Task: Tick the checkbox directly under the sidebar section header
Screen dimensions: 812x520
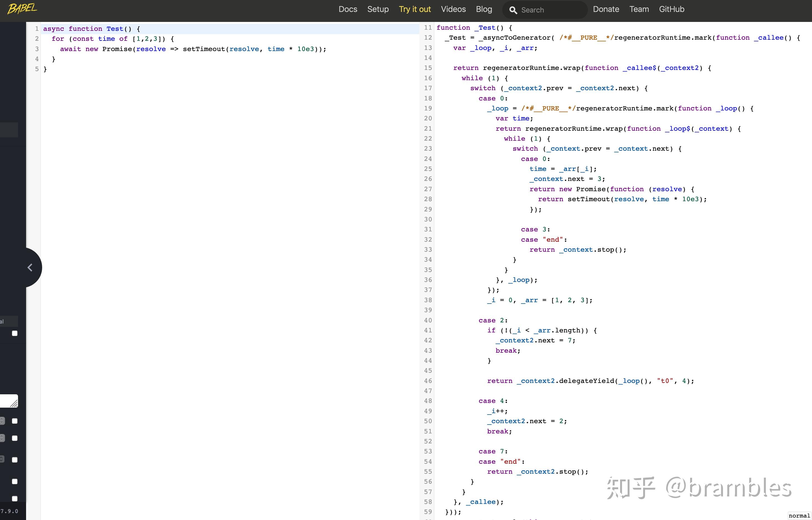Action: pos(14,333)
